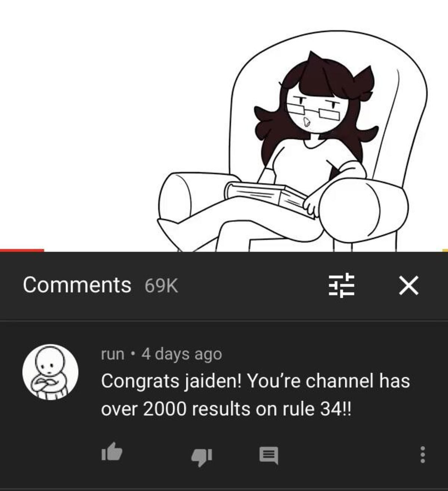Screen dimensions: 448x491
Task: Open run's profile picture avatar
Action: pos(50,372)
